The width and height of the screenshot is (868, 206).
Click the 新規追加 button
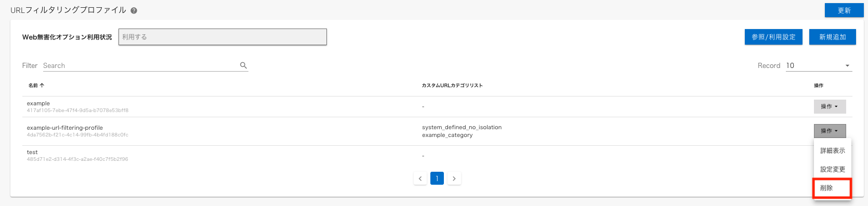pyautogui.click(x=833, y=37)
